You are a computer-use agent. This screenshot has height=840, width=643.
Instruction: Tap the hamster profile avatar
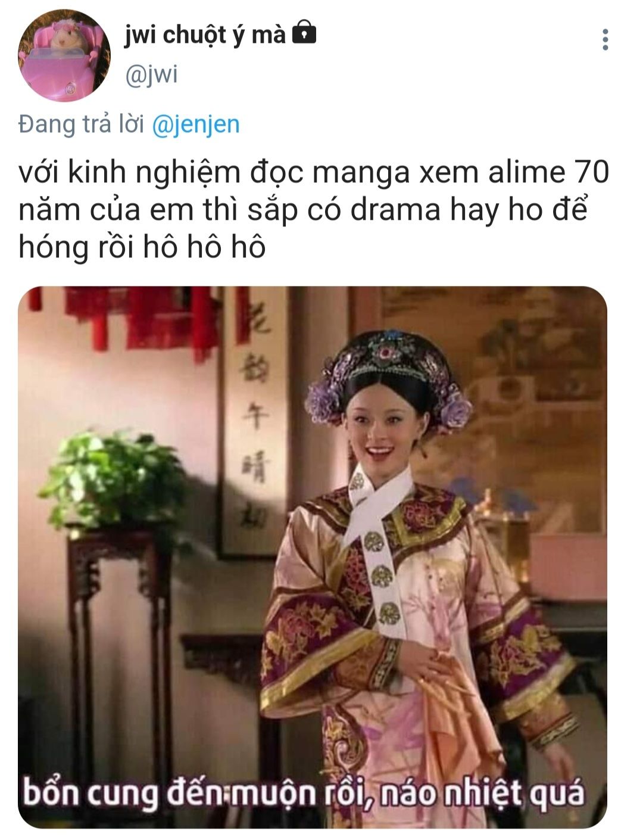coord(64,56)
